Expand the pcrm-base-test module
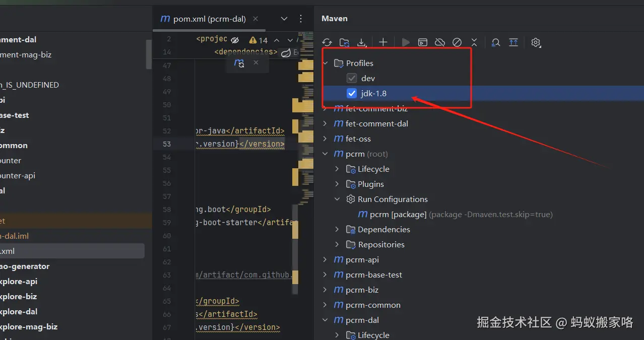The image size is (644, 340). point(326,275)
